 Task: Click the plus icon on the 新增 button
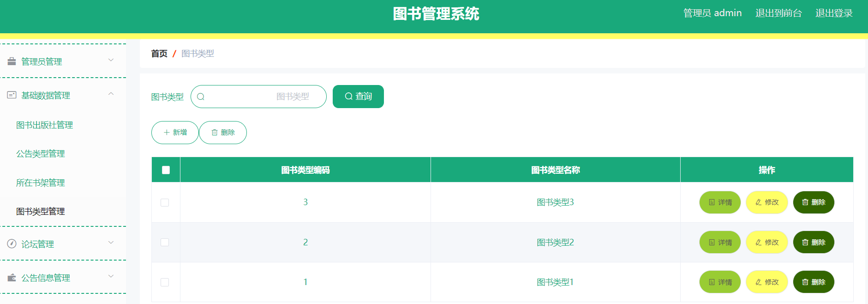point(167,132)
